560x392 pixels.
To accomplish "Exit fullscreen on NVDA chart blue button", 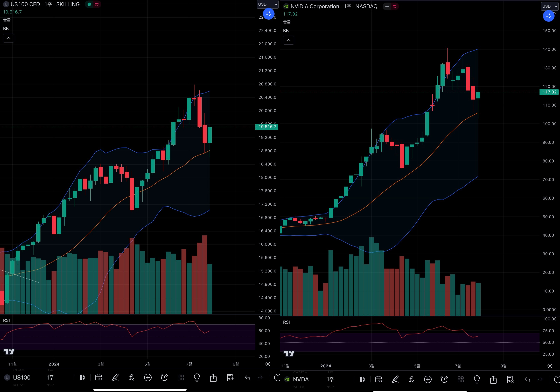I will coord(549,16).
